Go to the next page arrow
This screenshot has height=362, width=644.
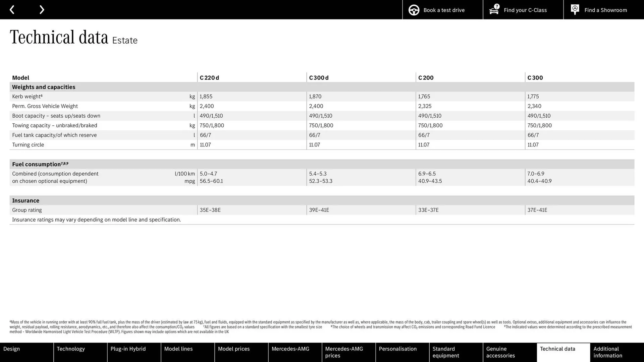coord(42,10)
